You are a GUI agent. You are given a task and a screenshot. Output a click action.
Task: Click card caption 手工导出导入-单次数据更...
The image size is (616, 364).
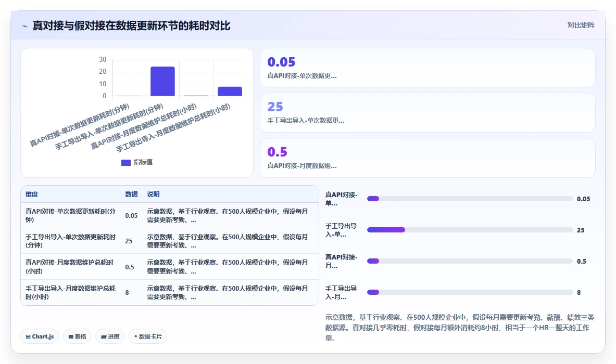click(306, 121)
